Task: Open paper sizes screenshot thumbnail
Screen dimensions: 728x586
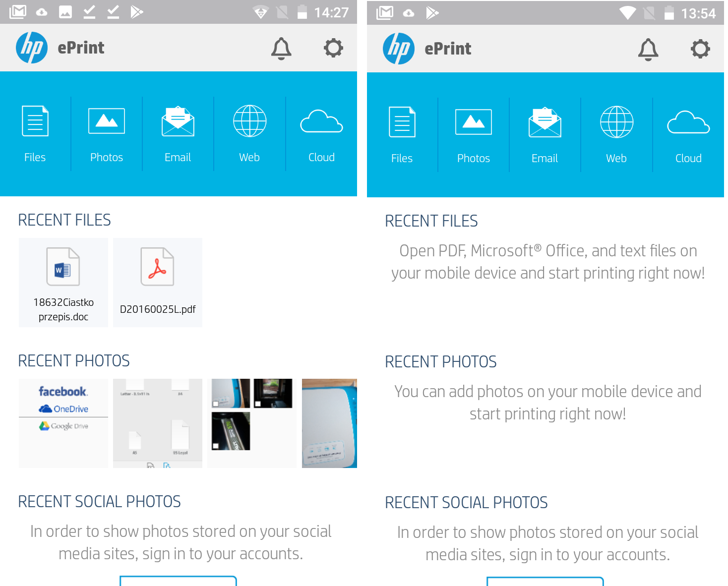Action: pos(158,423)
